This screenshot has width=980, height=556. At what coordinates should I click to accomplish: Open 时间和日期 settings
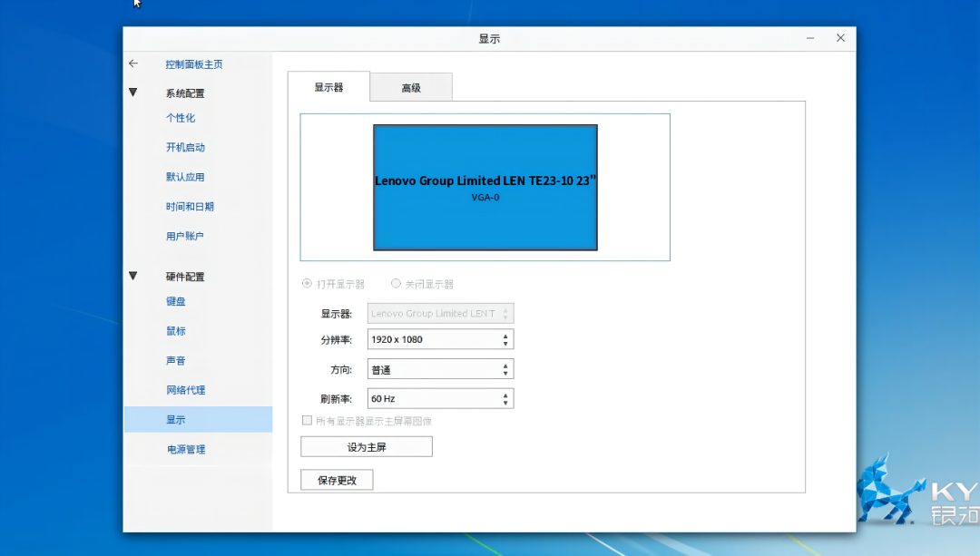tap(190, 207)
